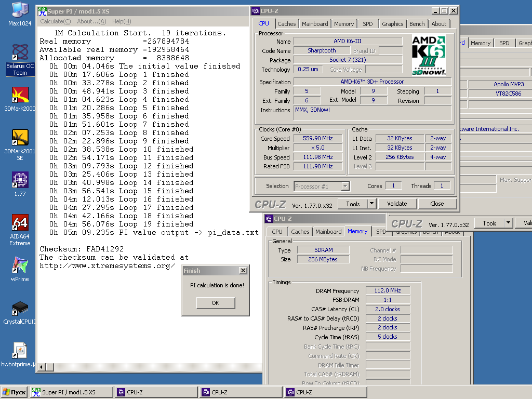The image size is (532, 399).
Task: Launch the CrystalCPUID desktop shortcut
Action: point(20,312)
